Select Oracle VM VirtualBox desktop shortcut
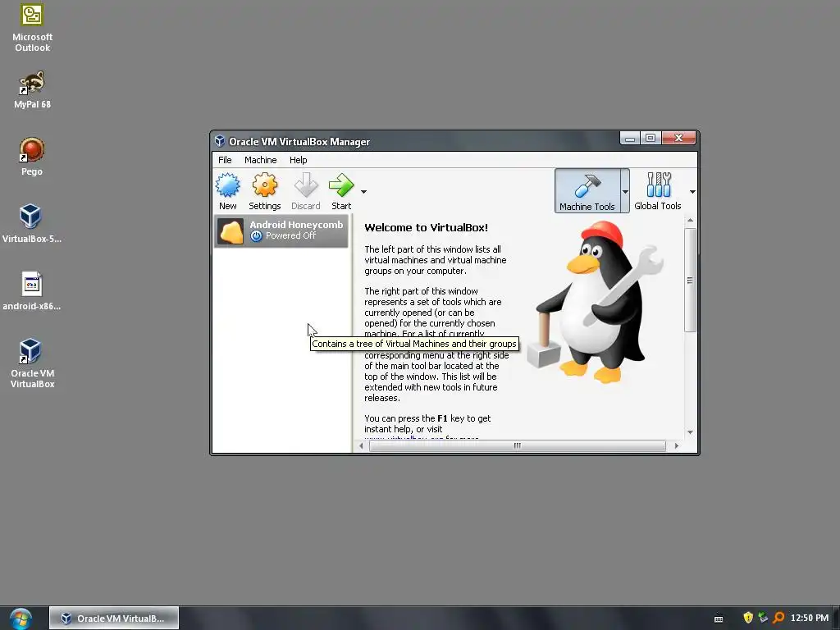The width and height of the screenshot is (840, 630). 32,363
